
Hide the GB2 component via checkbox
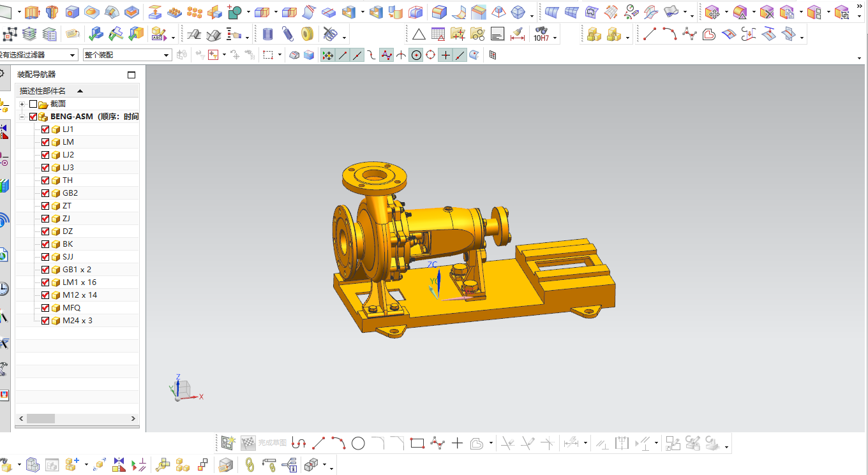pos(45,193)
